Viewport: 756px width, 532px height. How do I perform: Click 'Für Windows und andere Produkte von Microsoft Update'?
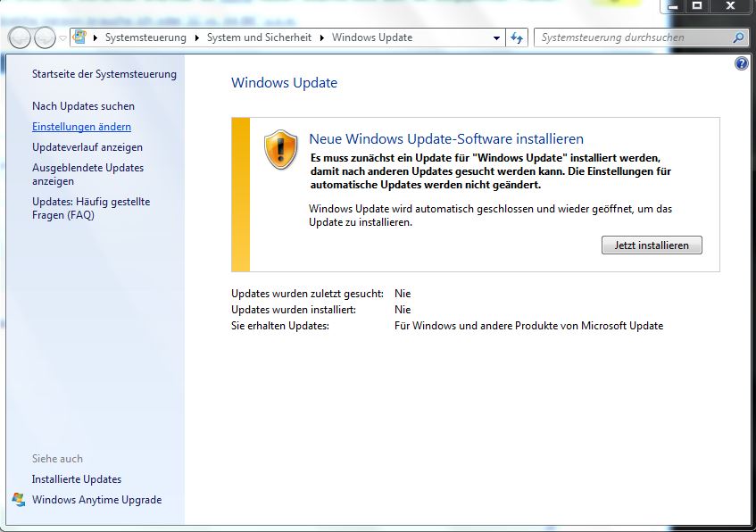528,326
